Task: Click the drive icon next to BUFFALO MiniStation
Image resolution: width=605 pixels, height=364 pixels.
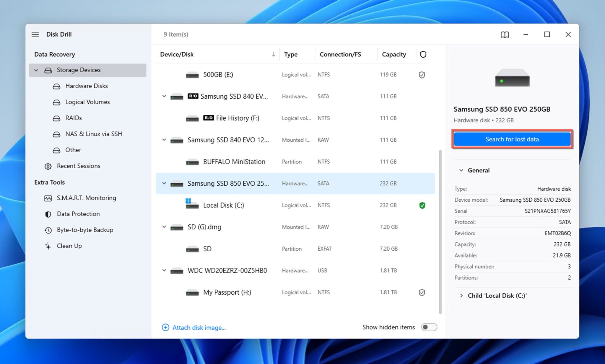Action: [192, 162]
